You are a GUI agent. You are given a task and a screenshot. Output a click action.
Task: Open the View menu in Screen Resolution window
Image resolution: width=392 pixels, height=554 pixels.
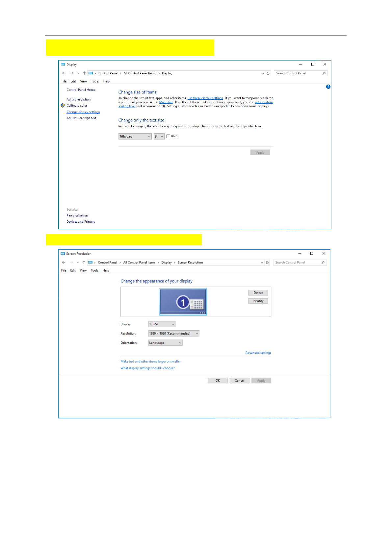[83, 270]
